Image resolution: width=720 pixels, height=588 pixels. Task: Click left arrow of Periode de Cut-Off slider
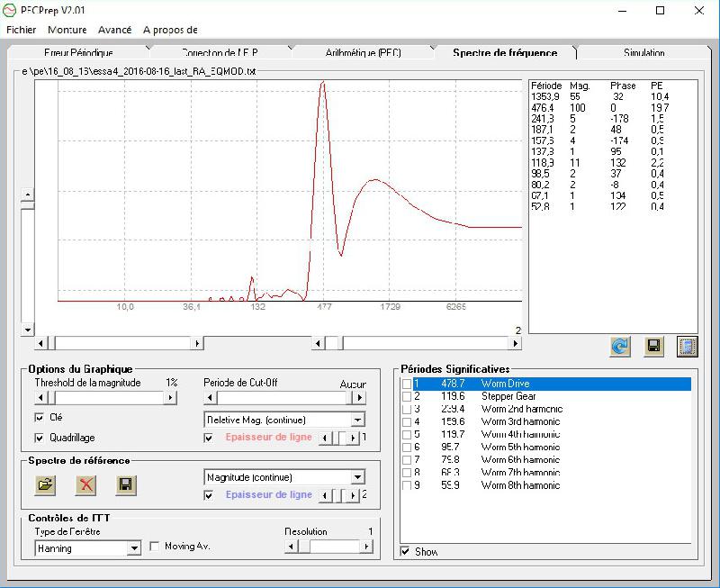click(211, 398)
